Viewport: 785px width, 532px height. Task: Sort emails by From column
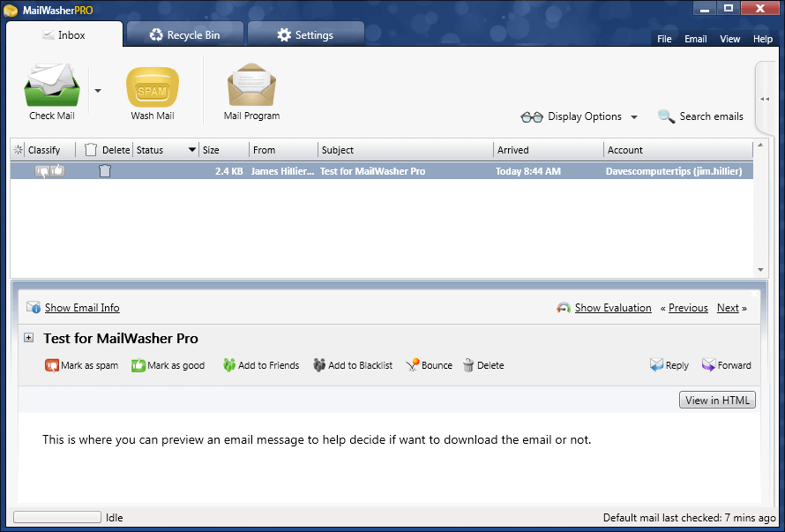point(264,150)
